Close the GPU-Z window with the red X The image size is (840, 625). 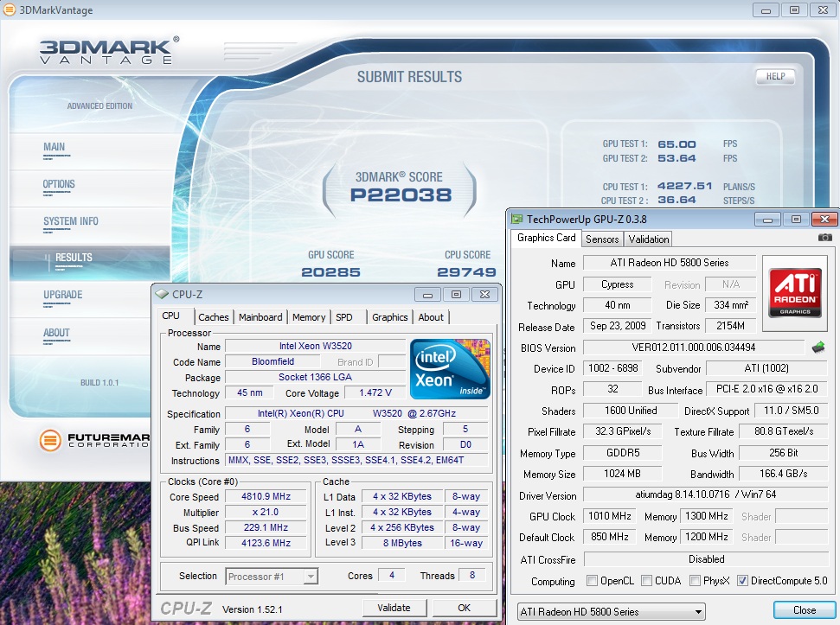click(824, 219)
